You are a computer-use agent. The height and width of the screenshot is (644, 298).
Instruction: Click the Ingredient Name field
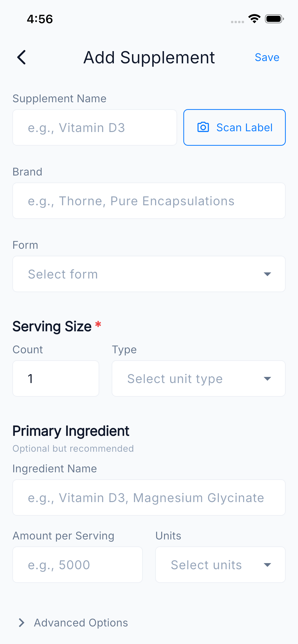pos(149,497)
